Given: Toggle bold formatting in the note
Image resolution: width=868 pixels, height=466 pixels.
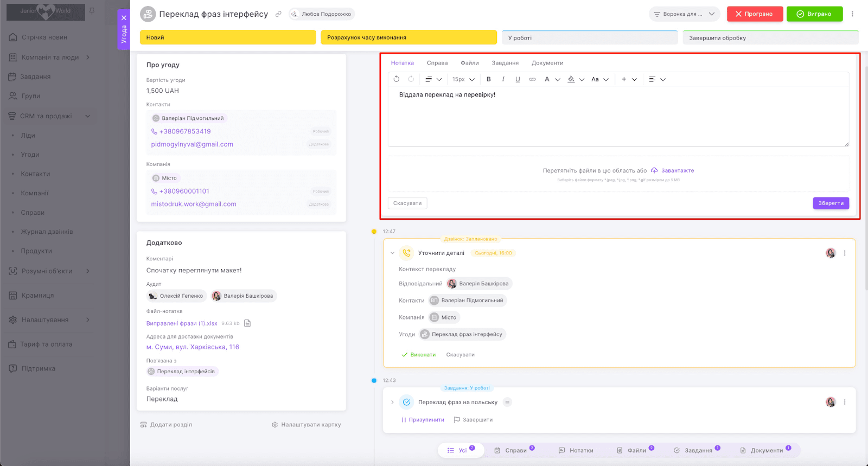Looking at the screenshot, I should point(489,79).
